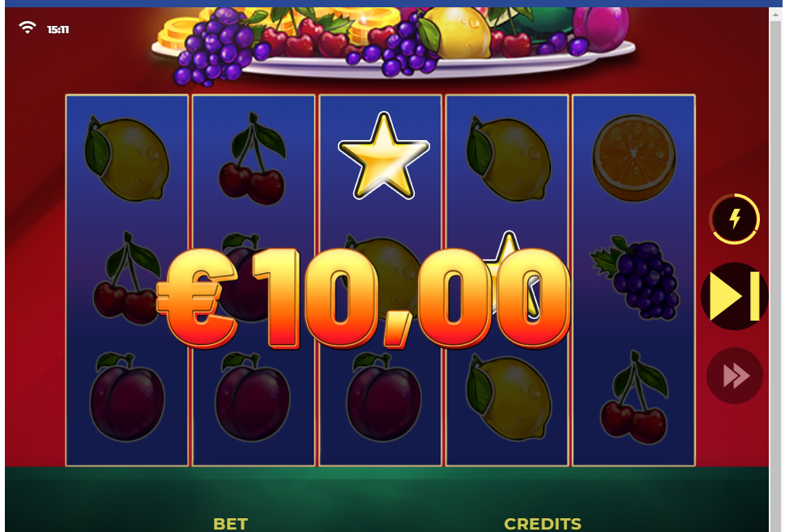Screen dimensions: 785x532
Task: Click the cherries at top of the second reel
Action: tap(253, 160)
